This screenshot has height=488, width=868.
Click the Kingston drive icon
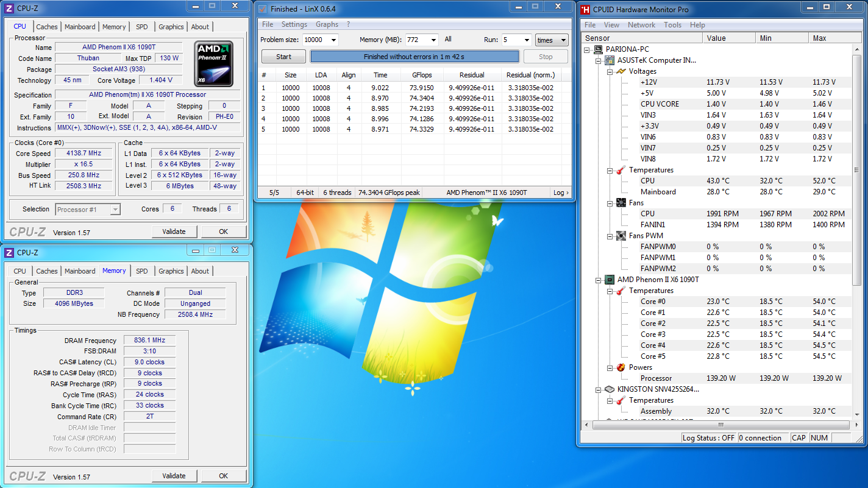click(609, 389)
